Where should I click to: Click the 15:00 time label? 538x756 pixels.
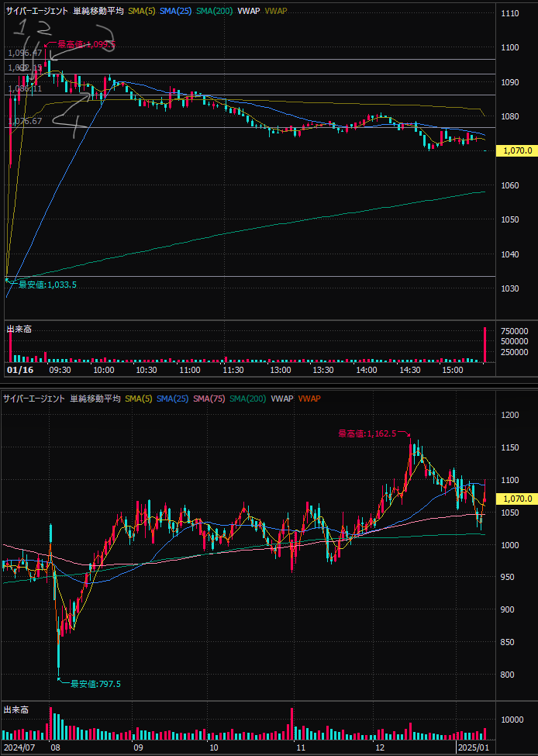click(453, 370)
